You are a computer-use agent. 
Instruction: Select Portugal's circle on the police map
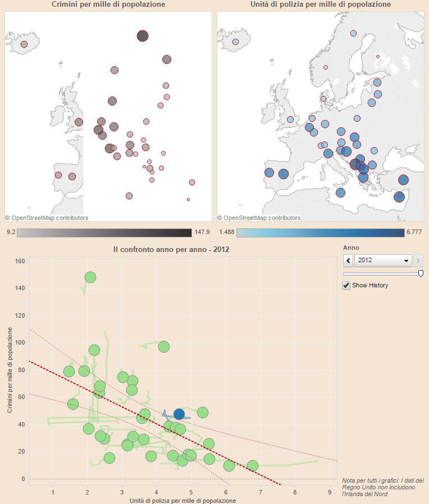pyautogui.click(x=269, y=173)
